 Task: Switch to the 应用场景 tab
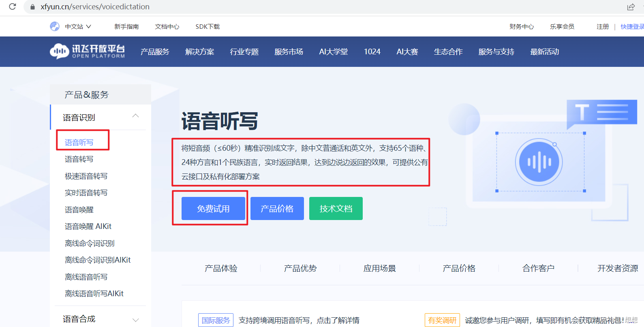(380, 268)
